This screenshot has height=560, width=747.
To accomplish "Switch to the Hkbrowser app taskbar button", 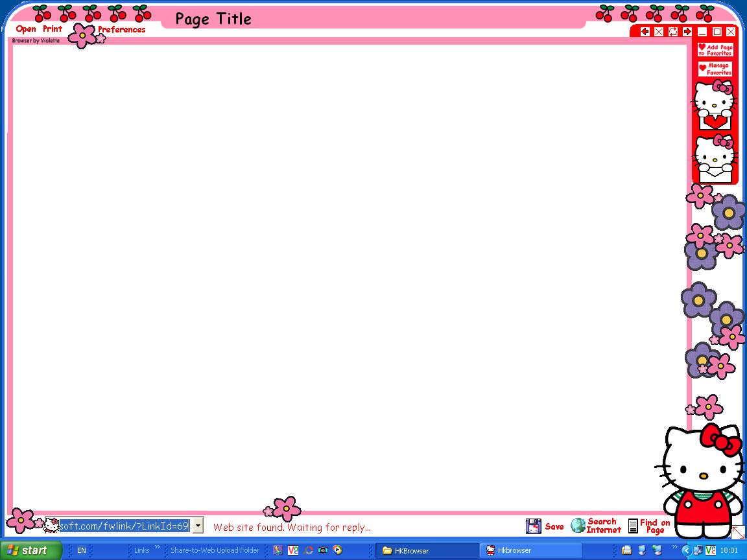I will click(x=530, y=550).
